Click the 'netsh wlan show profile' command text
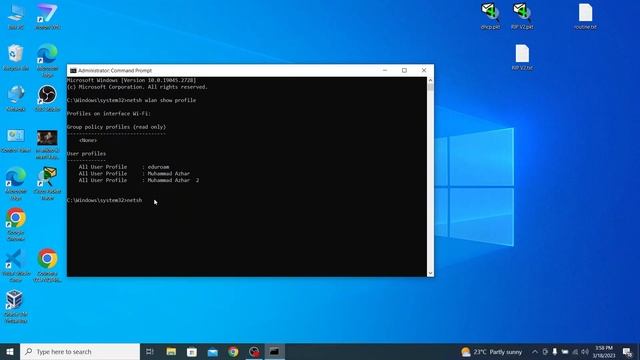The image size is (640, 360). click(x=161, y=100)
